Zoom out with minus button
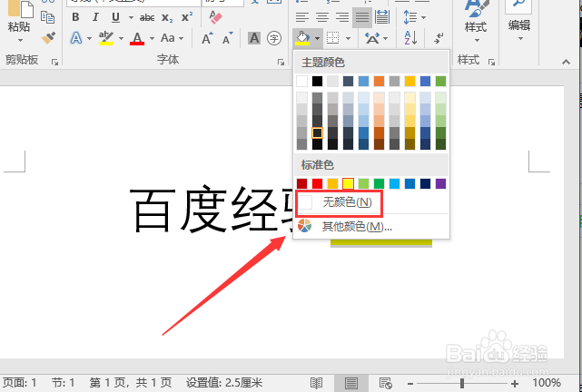The width and height of the screenshot is (582, 392). point(410,384)
